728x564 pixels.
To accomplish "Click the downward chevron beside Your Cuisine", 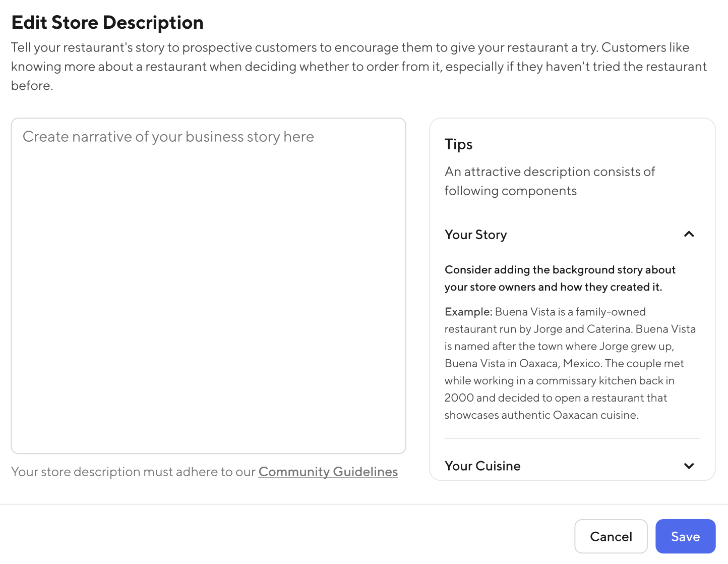I will point(689,466).
